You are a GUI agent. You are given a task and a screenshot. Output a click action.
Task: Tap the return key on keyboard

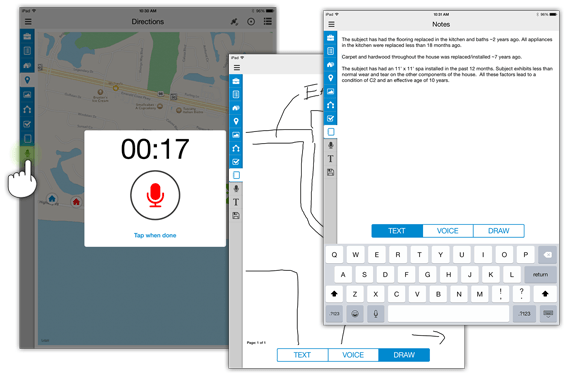tap(540, 275)
